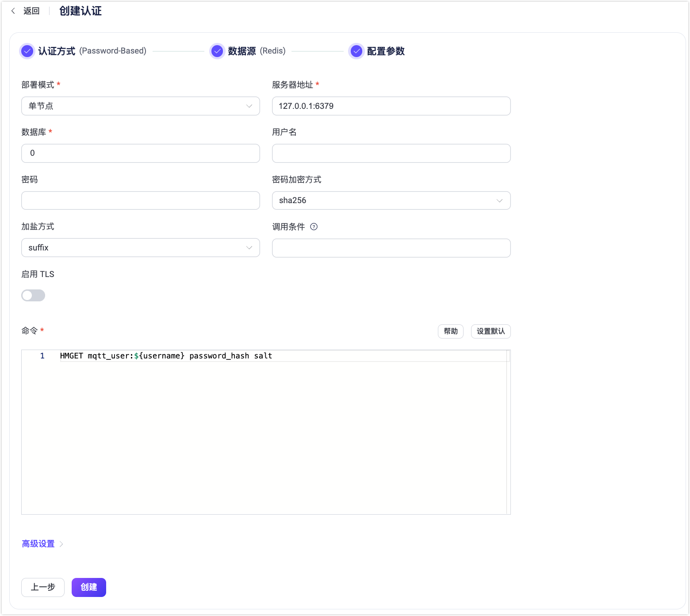This screenshot has height=616, width=690.
Task: Open the 调用条件 help tooltip icon
Action: 314,227
